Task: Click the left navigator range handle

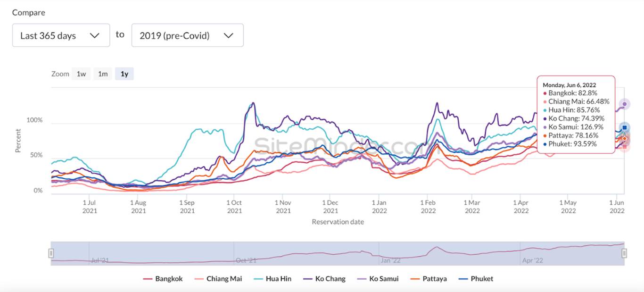Action: (51, 253)
